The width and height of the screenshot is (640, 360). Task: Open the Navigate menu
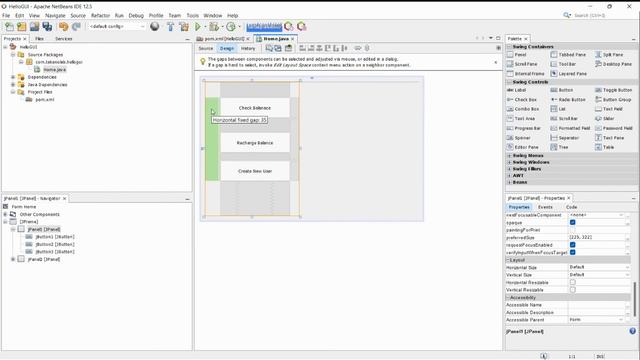tap(55, 16)
